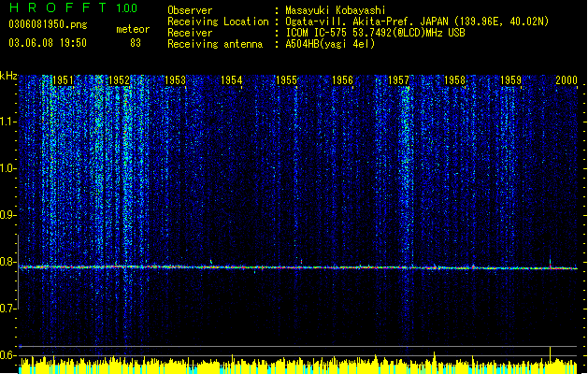This screenshot has width=588, height=374.
Task: Click the Observer label
Action: [x=190, y=10]
